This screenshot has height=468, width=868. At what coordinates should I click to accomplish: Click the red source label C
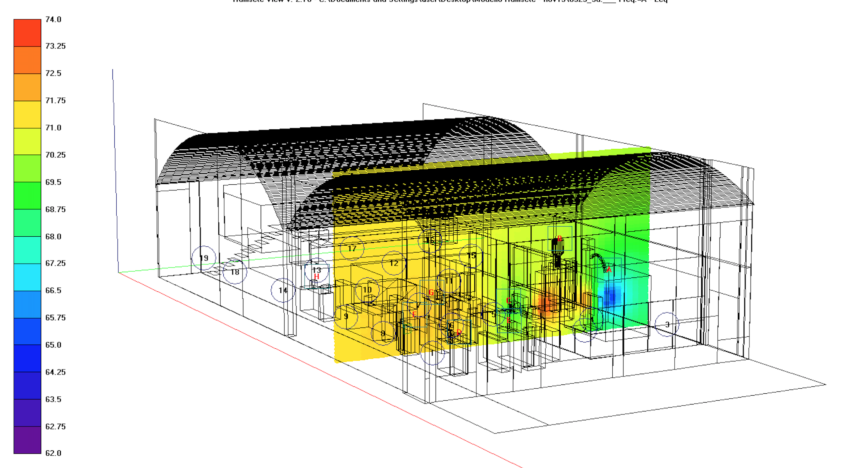[508, 301]
